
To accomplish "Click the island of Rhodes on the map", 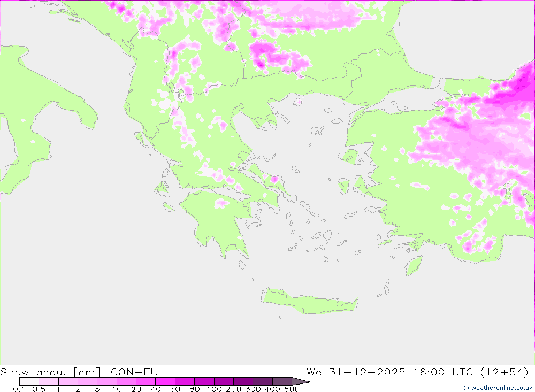I will click(414, 266).
